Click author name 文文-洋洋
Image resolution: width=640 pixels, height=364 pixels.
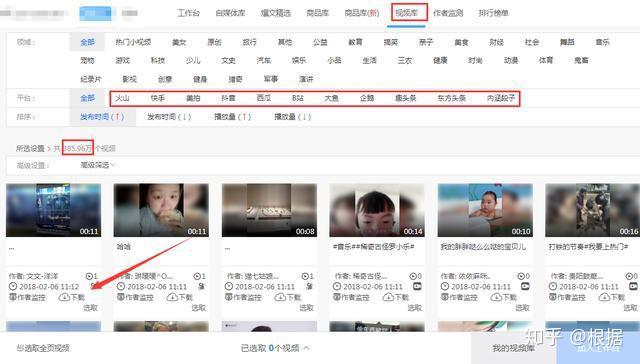42,276
